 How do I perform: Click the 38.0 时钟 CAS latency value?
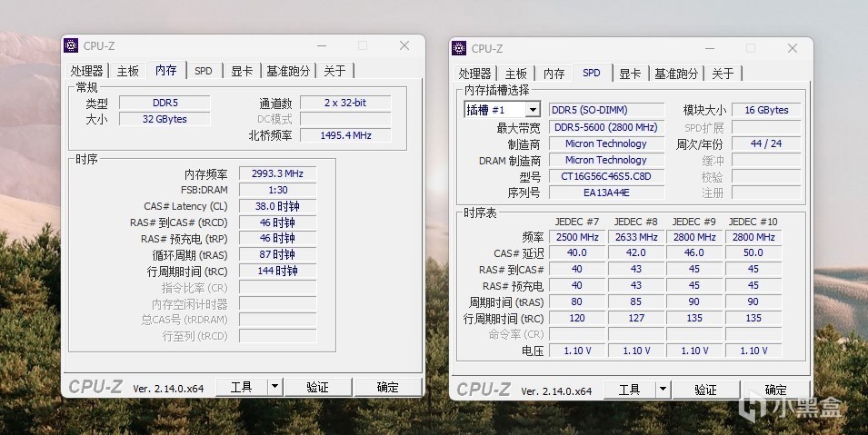(x=277, y=206)
